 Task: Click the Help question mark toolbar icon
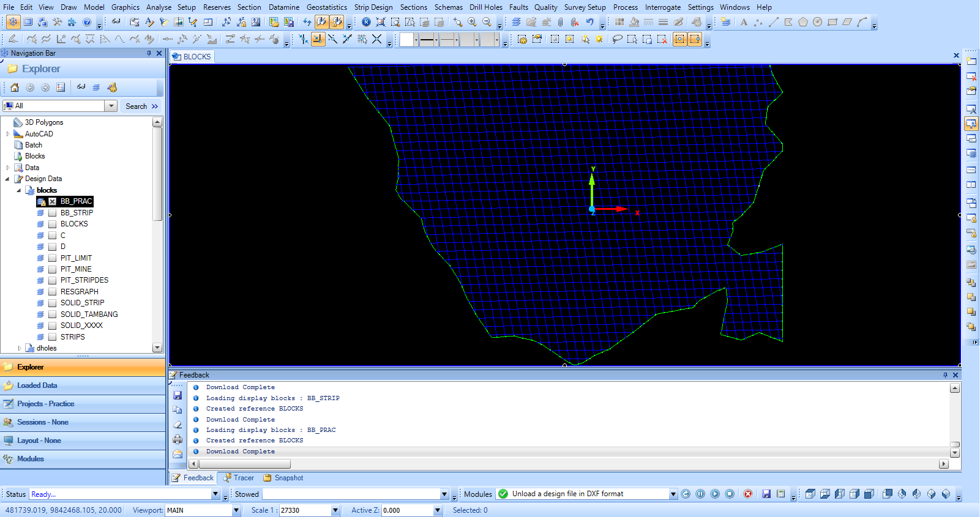(x=87, y=22)
